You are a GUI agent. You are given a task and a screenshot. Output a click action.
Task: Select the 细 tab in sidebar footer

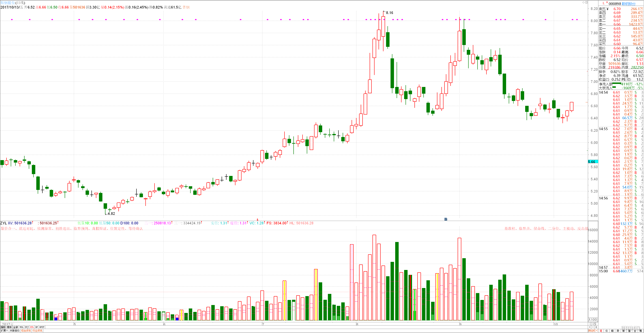(612, 331)
